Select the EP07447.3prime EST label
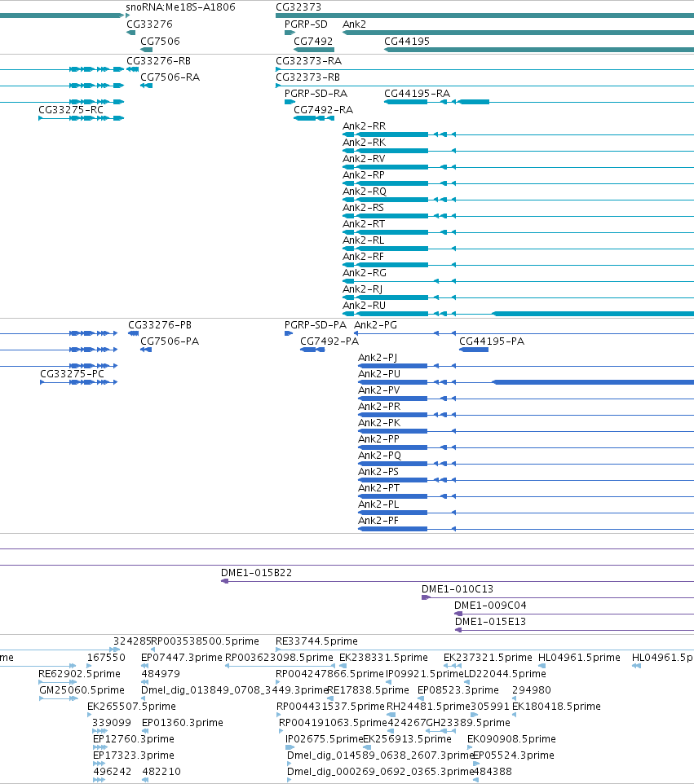Screen dimensions: 694x784 click(182, 657)
